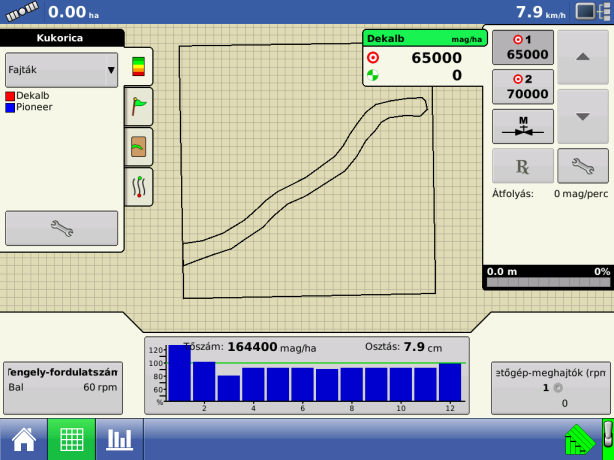Open the vetőgép-meghajtók rpm panel
This screenshot has width=614, height=460.
tap(551, 388)
